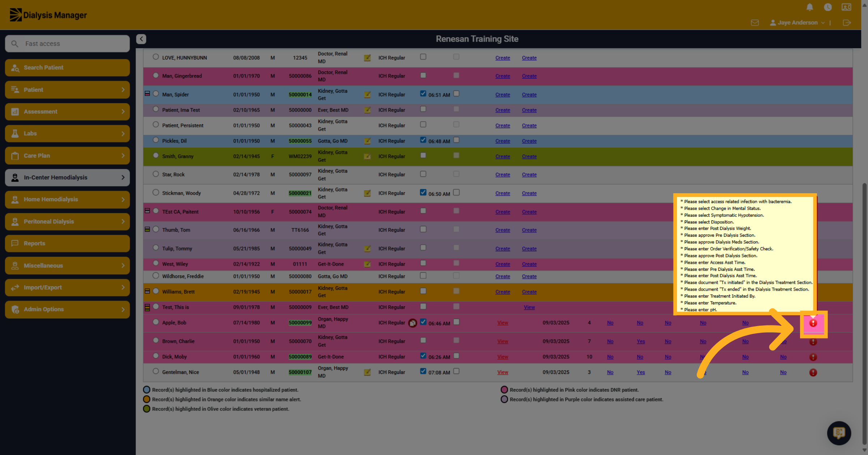Screen dimensions: 868x455
Task: Collapse the sidebar with the arrow button
Action: pos(141,39)
